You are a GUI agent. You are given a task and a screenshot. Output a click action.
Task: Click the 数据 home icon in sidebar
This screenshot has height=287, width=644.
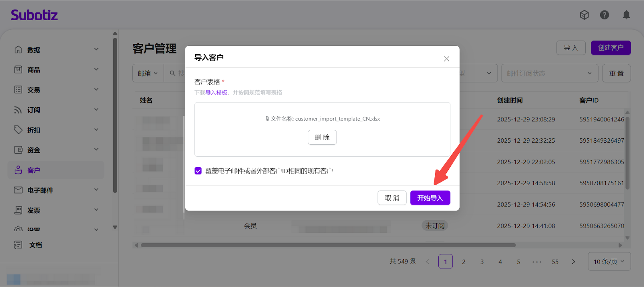pyautogui.click(x=18, y=49)
